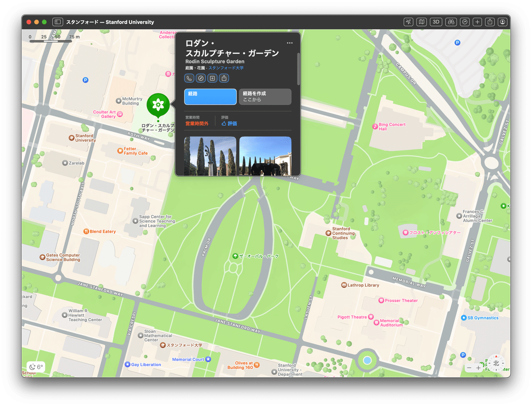
Task: Click the toolbar share icon
Action: click(490, 22)
